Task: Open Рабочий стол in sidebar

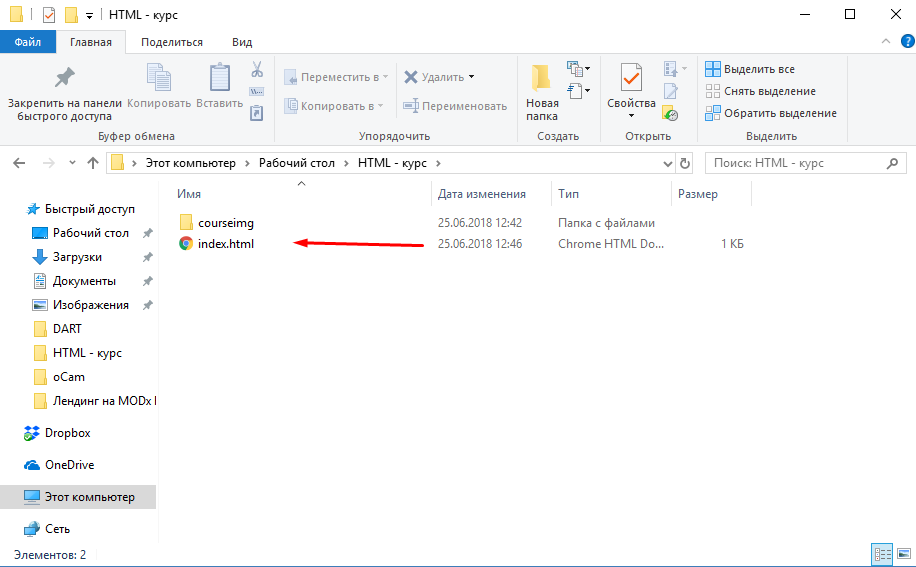Action: pyautogui.click(x=81, y=233)
